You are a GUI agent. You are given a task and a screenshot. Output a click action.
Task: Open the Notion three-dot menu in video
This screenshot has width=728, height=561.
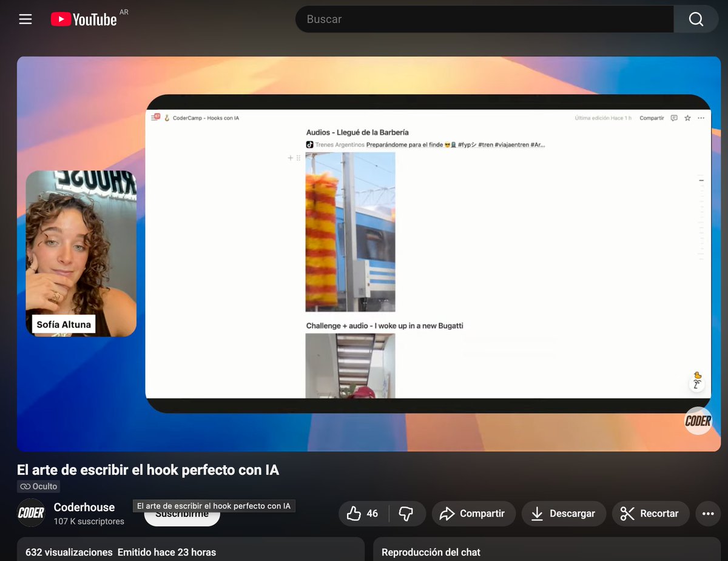[701, 118]
